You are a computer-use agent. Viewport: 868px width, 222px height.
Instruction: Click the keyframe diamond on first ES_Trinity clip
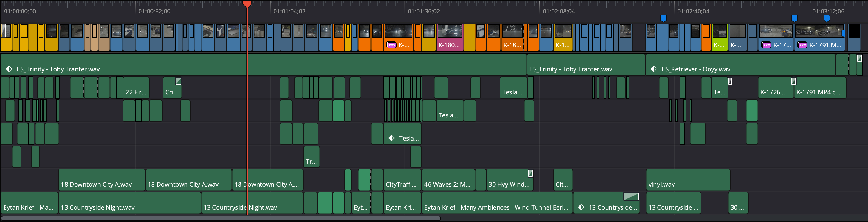(9, 69)
